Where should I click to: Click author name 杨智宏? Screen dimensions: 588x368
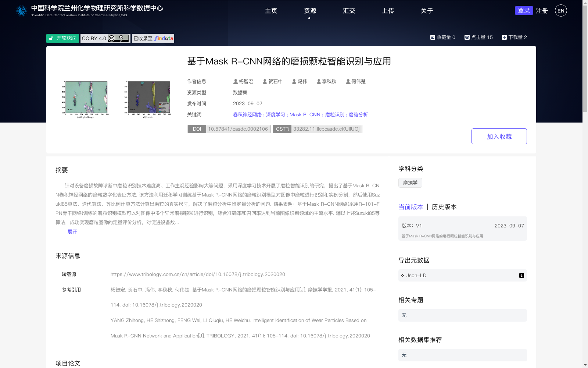coord(246,82)
